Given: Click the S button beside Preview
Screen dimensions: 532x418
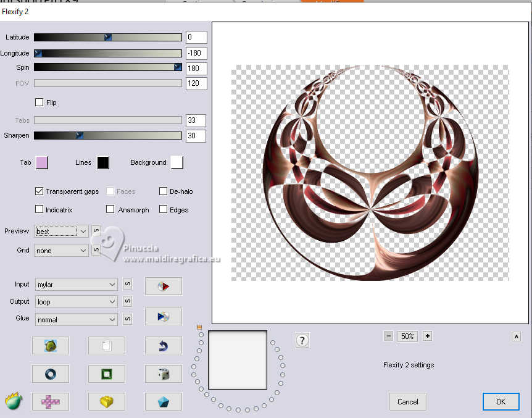Looking at the screenshot, I should click(x=96, y=231).
